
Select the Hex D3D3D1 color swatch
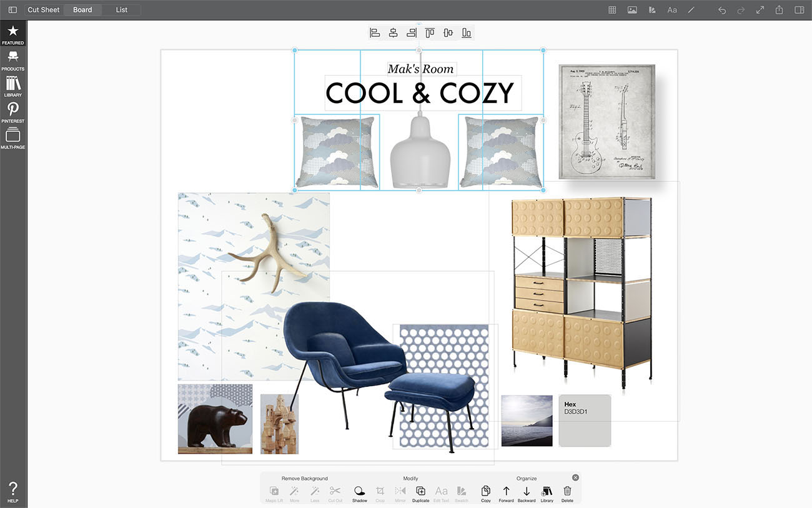click(x=585, y=421)
